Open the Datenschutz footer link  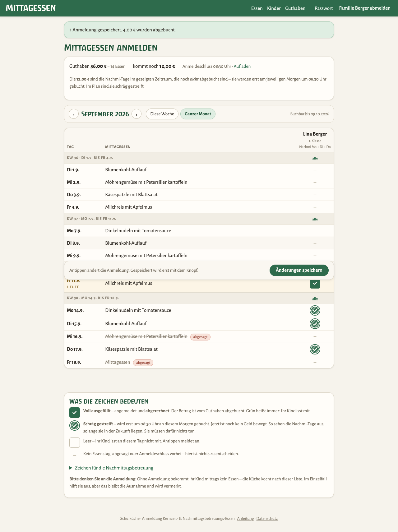[267, 518]
